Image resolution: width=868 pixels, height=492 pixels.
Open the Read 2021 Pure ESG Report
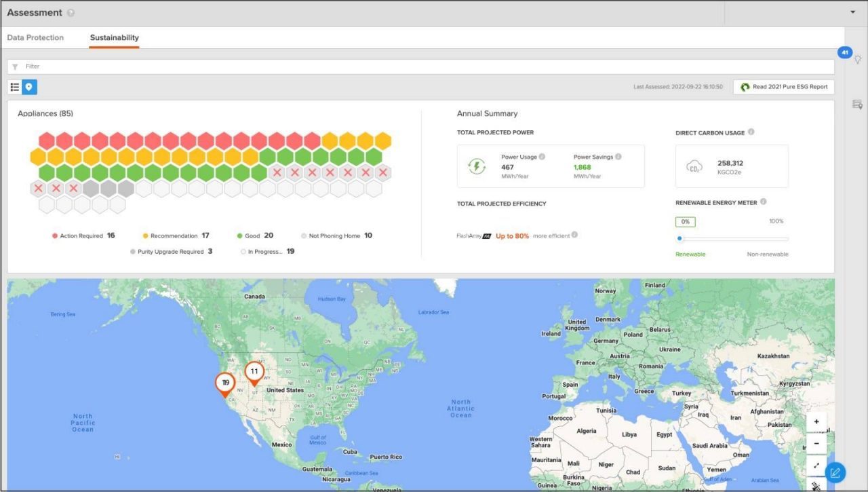pos(783,86)
